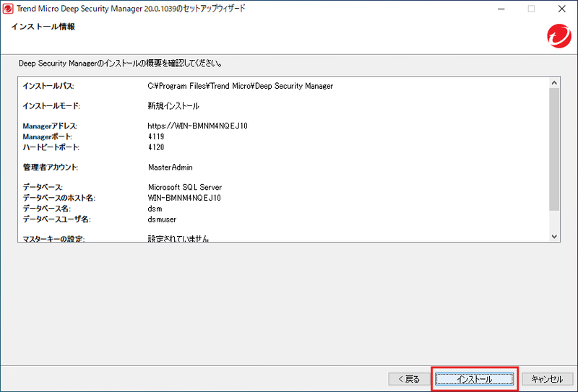Screen dimensions: 578x392
Task: Click the ハートビートポート label
Action: pyautogui.click(x=51, y=147)
